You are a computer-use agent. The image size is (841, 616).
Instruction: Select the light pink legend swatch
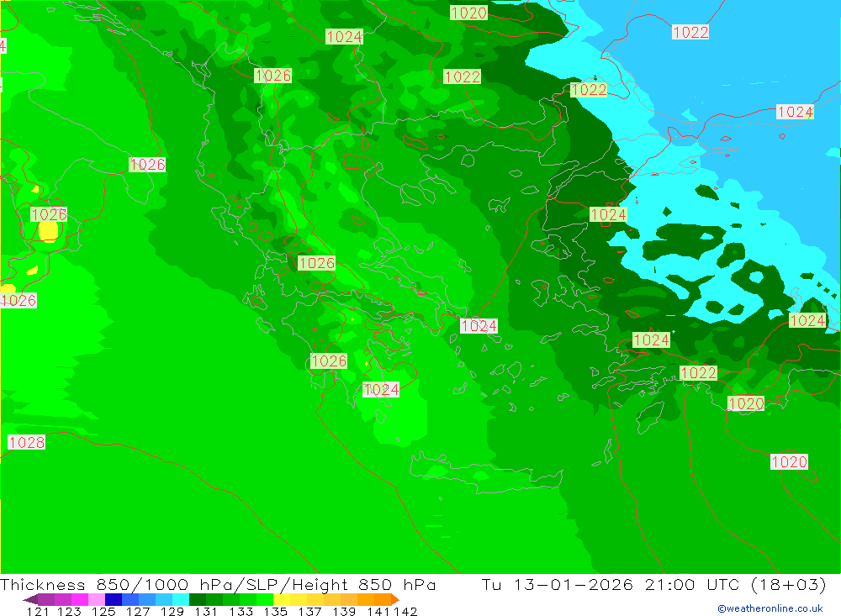[97, 599]
